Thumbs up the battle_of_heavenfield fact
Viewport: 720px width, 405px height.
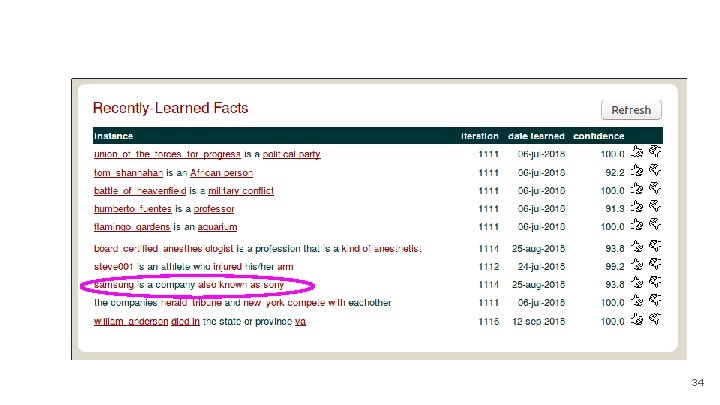(637, 189)
